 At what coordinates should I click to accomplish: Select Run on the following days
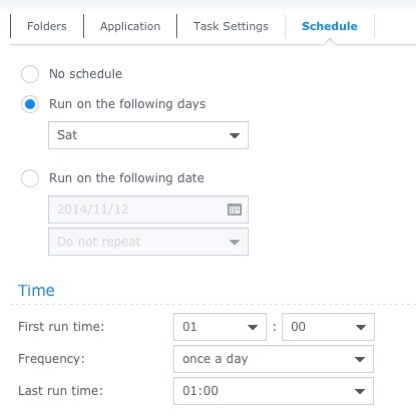point(30,104)
